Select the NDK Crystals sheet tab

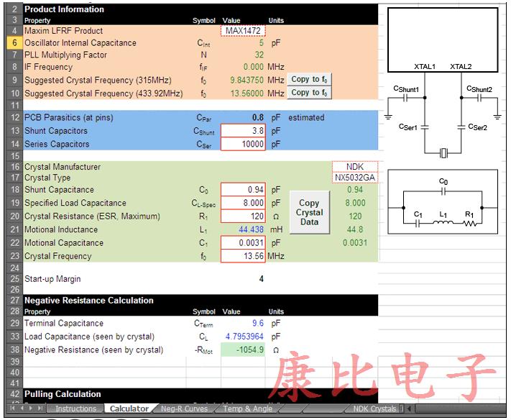point(374,408)
